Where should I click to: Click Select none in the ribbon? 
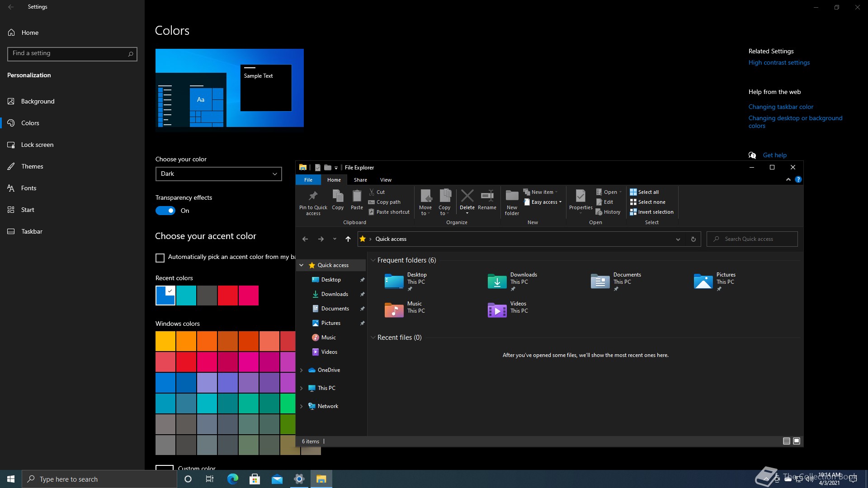pos(647,202)
